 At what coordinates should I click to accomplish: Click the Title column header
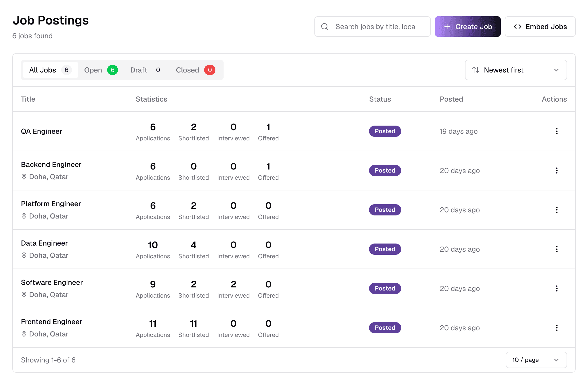(28, 99)
